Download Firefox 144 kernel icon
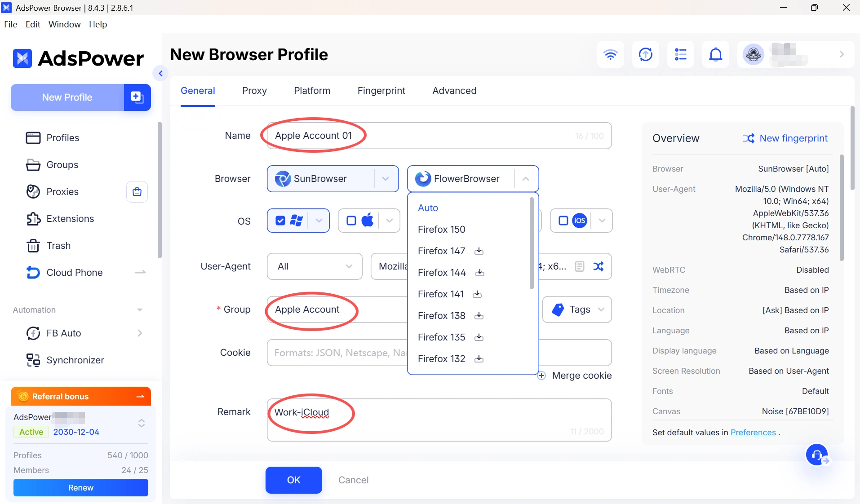The image size is (860, 504). pos(480,273)
